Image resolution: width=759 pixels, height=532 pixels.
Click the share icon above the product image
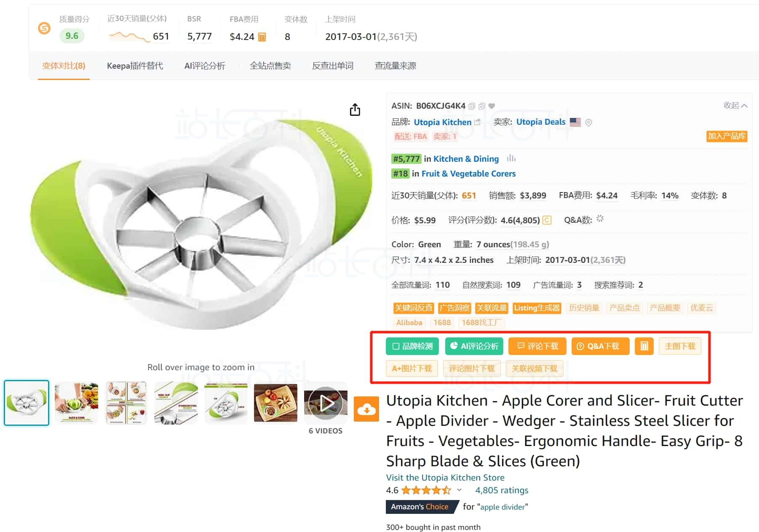pyautogui.click(x=355, y=109)
